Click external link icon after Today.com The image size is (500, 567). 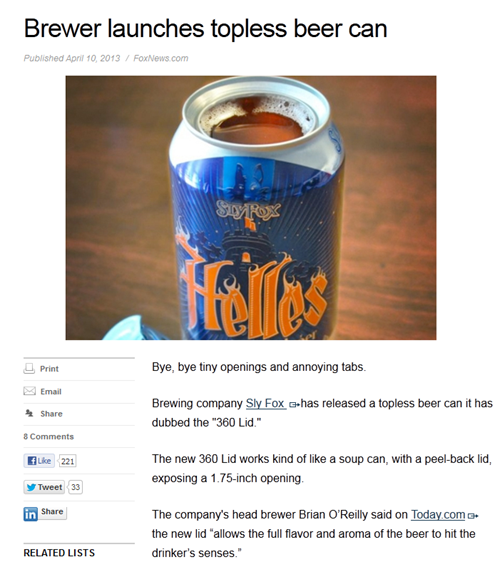473,515
